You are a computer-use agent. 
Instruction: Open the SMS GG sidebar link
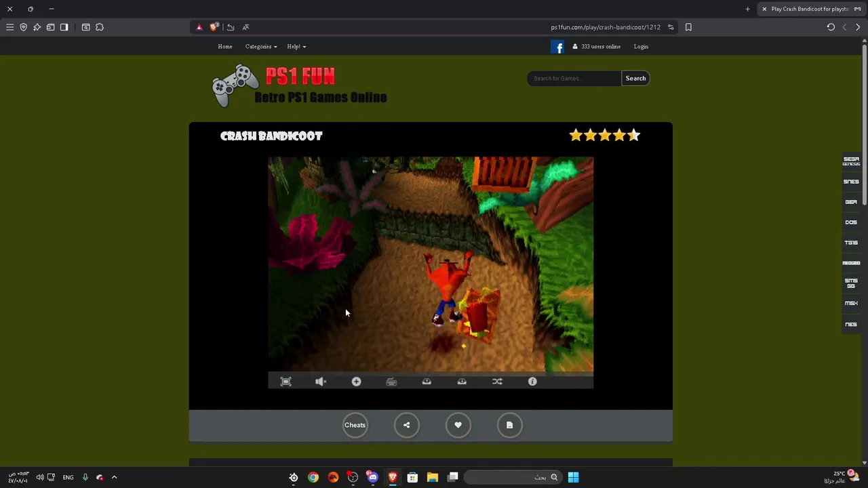pyautogui.click(x=851, y=283)
